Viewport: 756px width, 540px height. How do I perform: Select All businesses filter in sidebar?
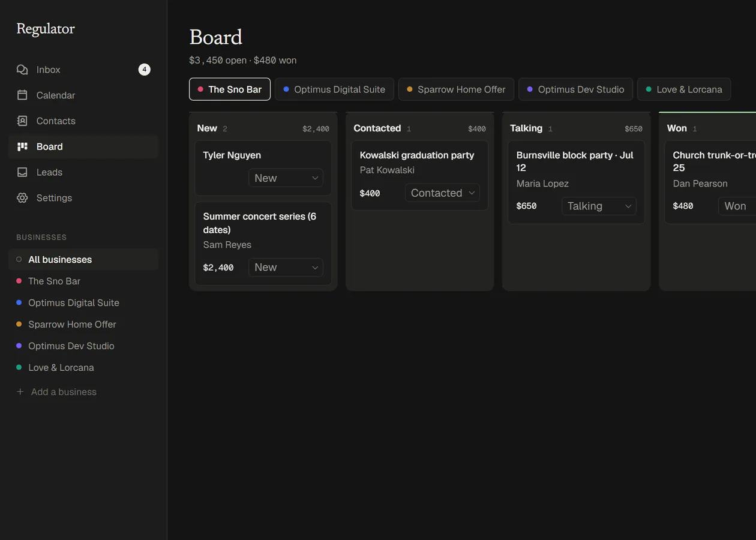pyautogui.click(x=83, y=259)
